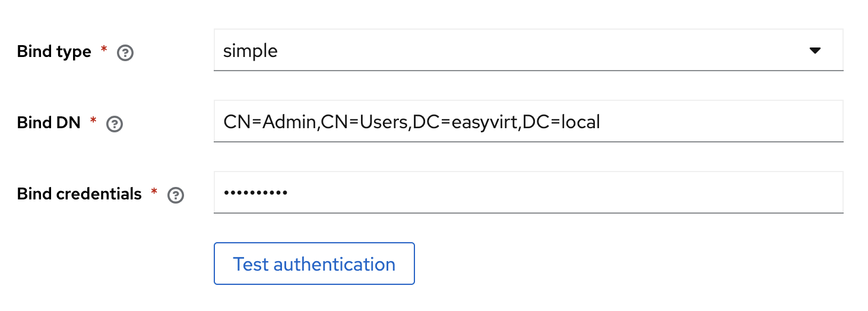Focus the Bind DN input field

pyautogui.click(x=712, y=122)
